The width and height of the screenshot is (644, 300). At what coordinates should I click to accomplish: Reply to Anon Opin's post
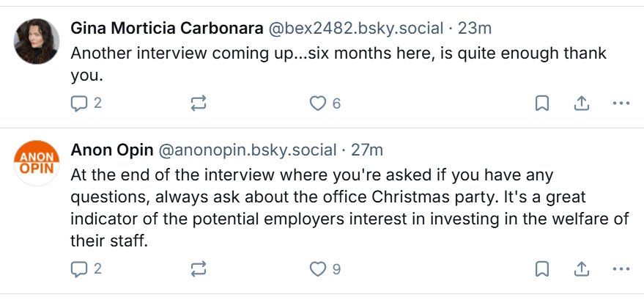pyautogui.click(x=79, y=269)
